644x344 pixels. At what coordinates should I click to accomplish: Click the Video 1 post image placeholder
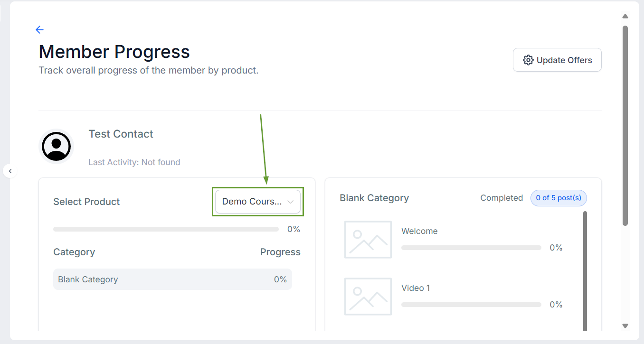pyautogui.click(x=368, y=297)
